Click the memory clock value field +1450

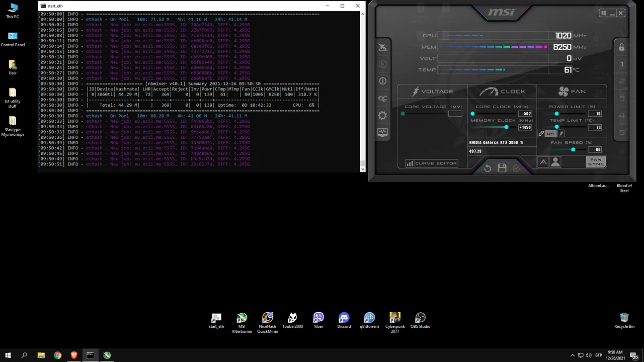coord(525,127)
